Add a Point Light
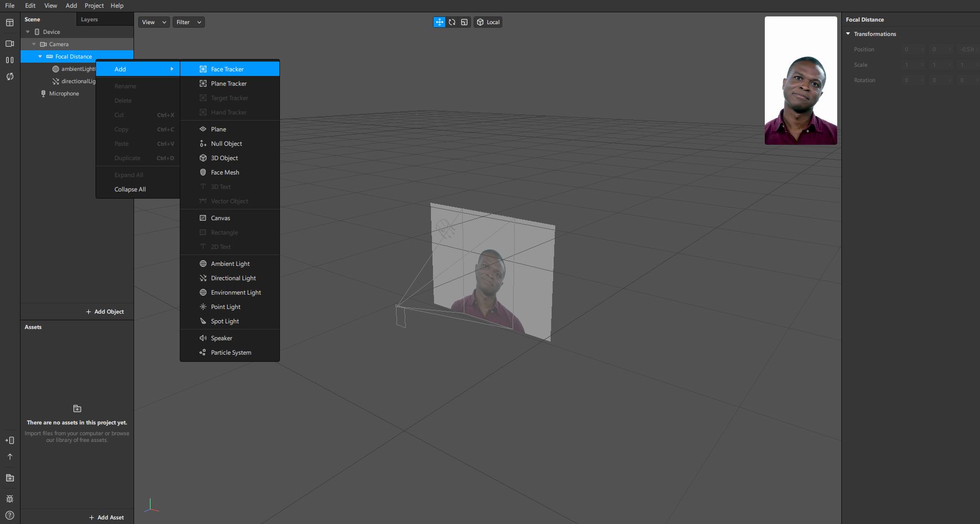 (x=230, y=307)
